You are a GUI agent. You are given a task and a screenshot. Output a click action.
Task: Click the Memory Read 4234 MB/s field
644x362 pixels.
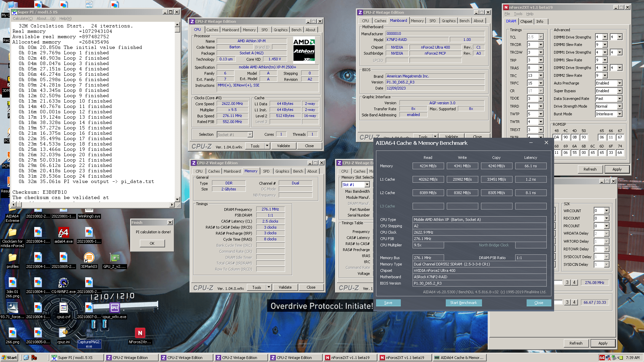click(x=428, y=166)
